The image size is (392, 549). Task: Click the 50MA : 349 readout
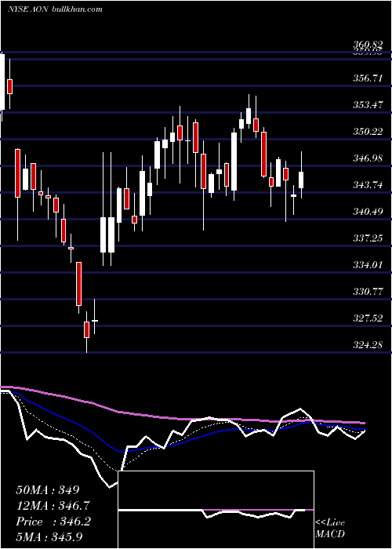[48, 490]
